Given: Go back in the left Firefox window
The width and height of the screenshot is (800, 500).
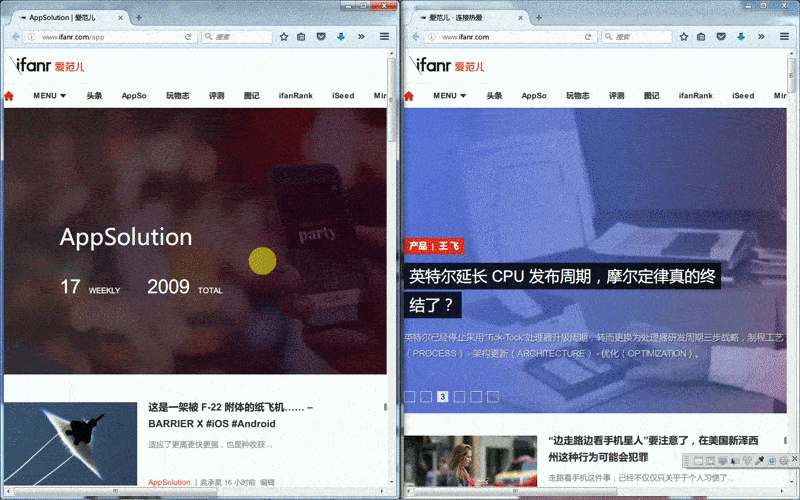Looking at the screenshot, I should point(15,37).
